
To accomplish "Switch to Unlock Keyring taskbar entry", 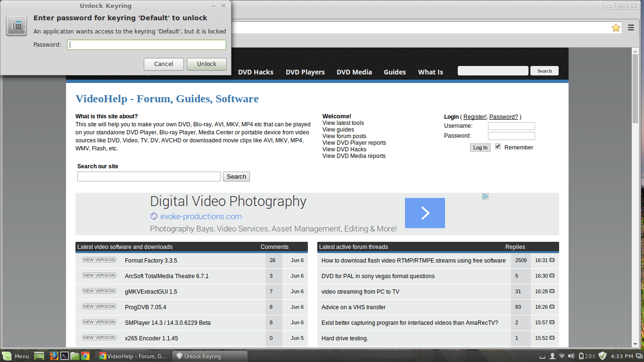I will point(209,356).
